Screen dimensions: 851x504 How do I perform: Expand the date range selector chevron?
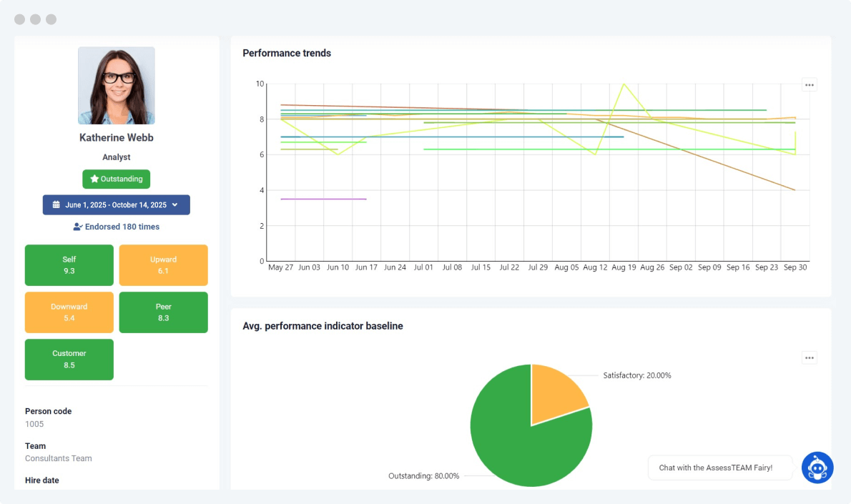[x=174, y=204]
